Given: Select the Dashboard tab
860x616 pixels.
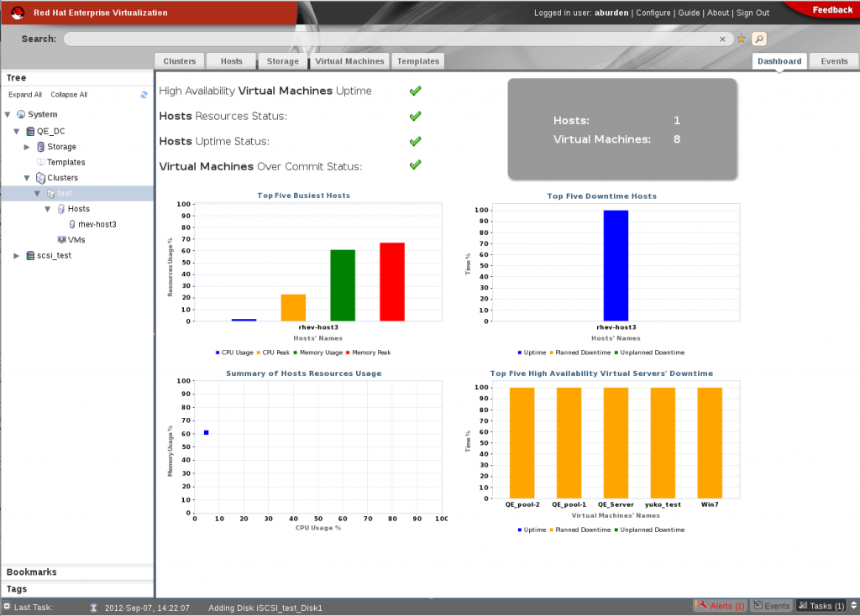Looking at the screenshot, I should pyautogui.click(x=779, y=61).
